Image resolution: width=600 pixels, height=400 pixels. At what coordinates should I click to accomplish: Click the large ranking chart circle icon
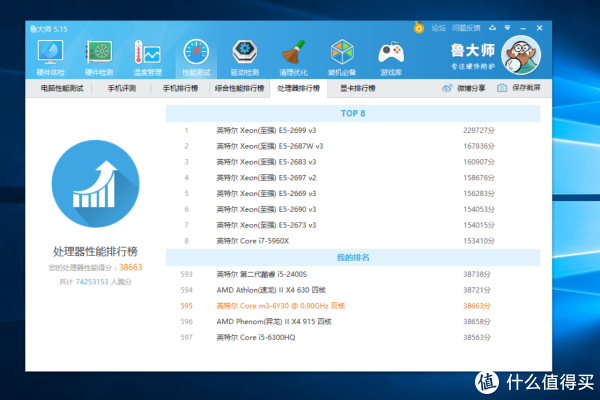point(95,184)
